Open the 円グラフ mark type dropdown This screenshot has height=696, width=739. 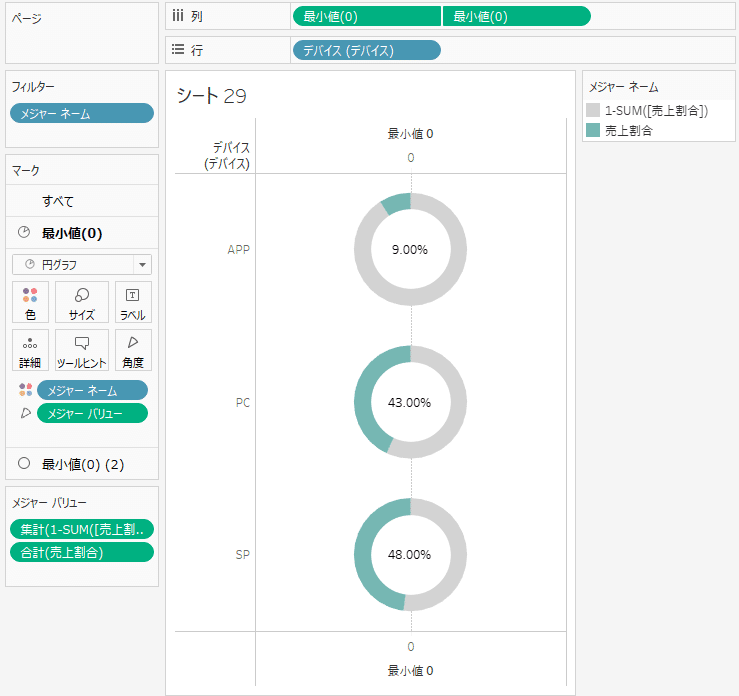coord(82,264)
